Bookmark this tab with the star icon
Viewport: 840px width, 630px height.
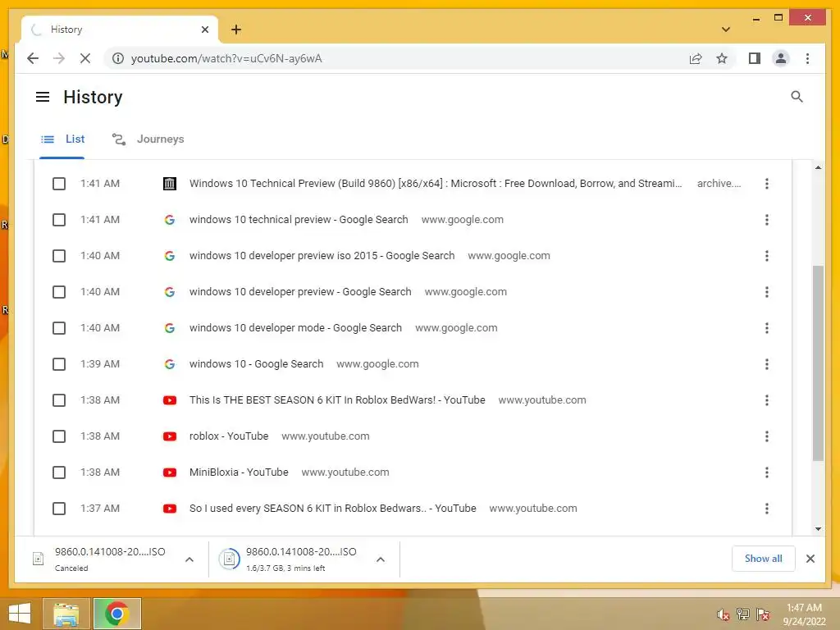click(722, 58)
